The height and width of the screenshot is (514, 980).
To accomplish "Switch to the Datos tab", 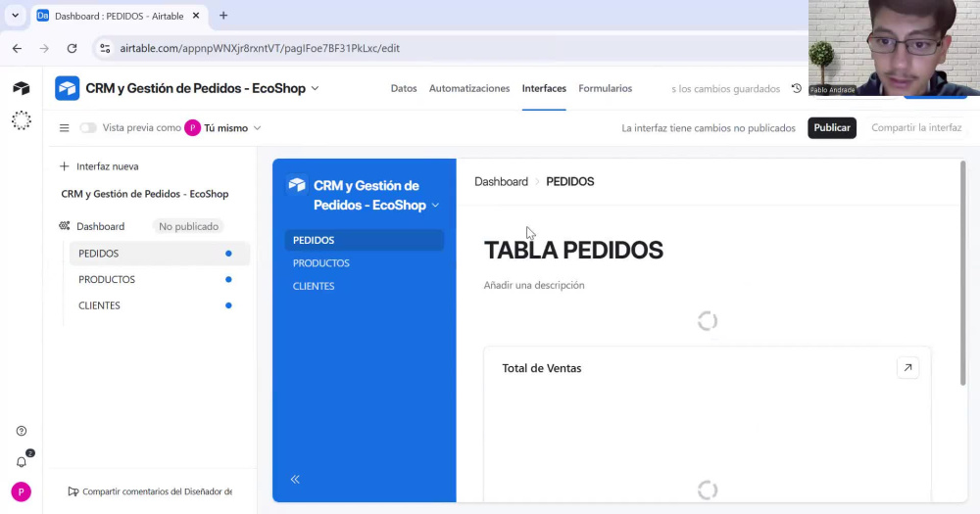I will click(404, 89).
